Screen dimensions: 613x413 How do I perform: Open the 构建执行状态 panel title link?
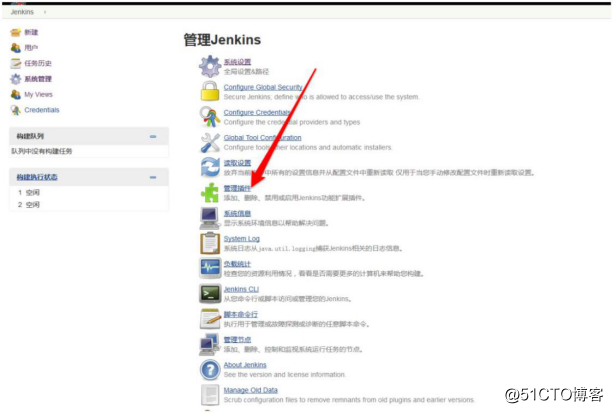click(37, 177)
